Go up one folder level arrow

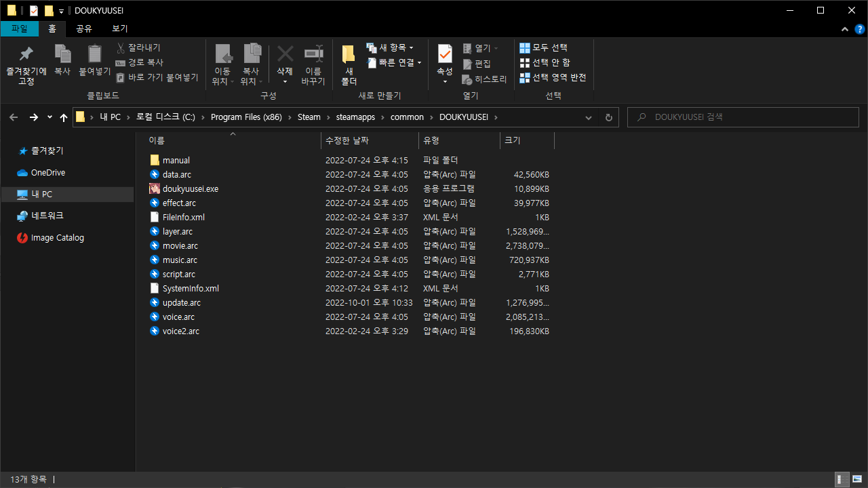click(64, 117)
